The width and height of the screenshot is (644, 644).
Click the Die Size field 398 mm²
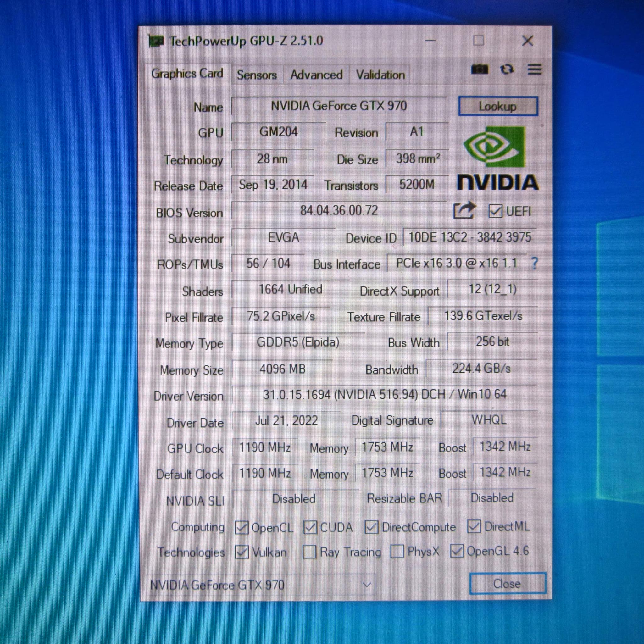417,158
